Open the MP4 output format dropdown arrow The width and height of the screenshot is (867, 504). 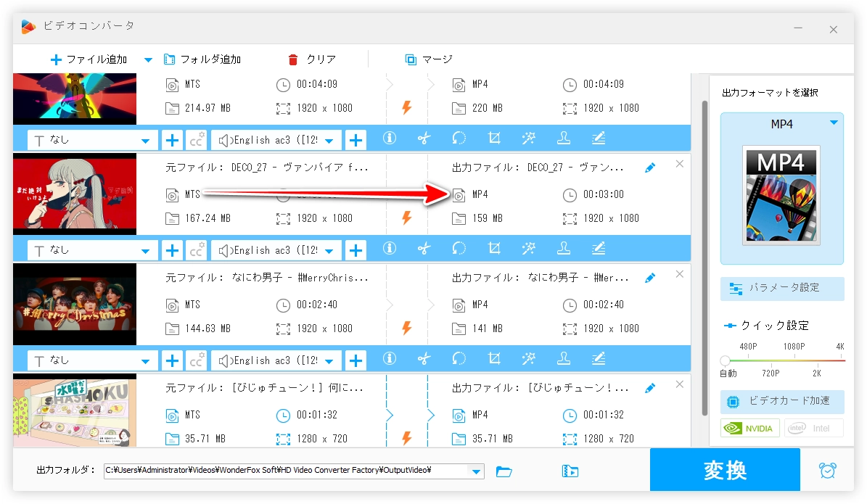click(834, 123)
